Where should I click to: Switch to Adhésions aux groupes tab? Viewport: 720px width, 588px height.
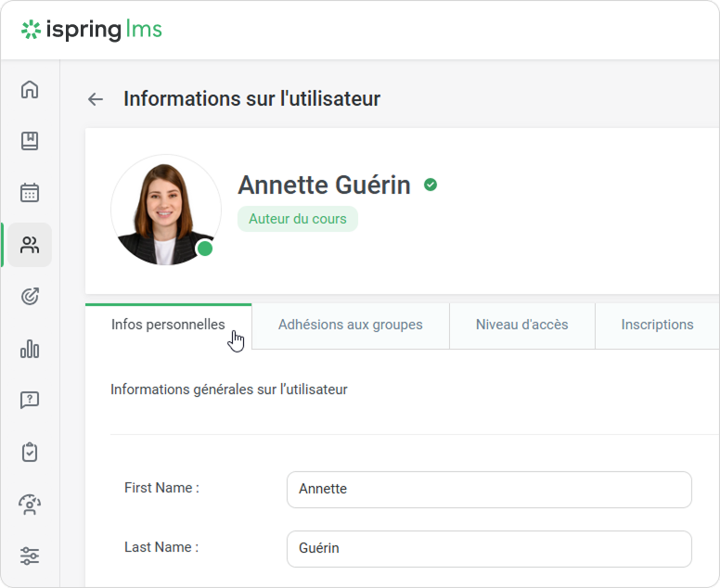[350, 326]
